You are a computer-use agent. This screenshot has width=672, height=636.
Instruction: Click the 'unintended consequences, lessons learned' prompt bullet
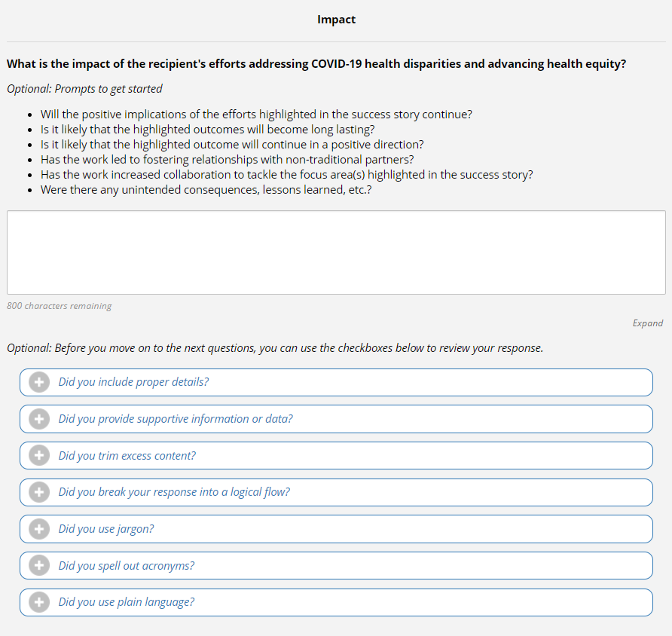pyautogui.click(x=206, y=190)
